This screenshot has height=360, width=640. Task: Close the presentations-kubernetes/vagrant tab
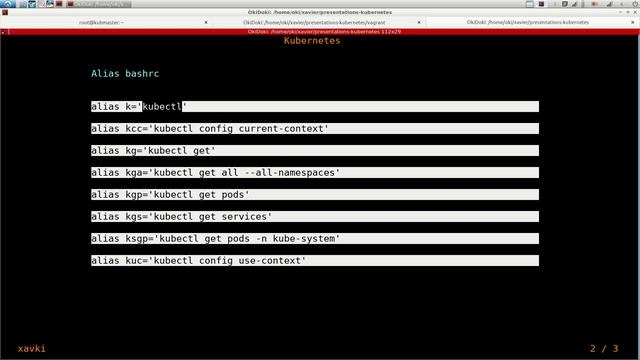point(419,22)
